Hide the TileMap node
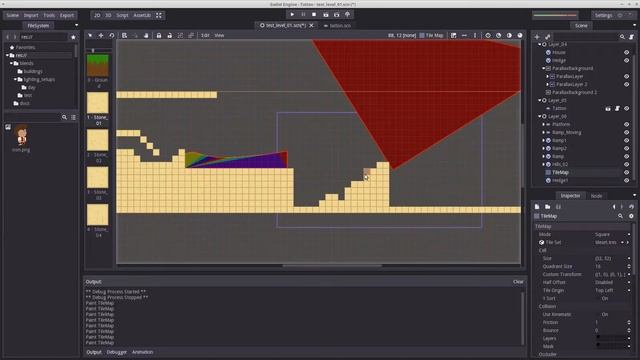 coord(626,172)
